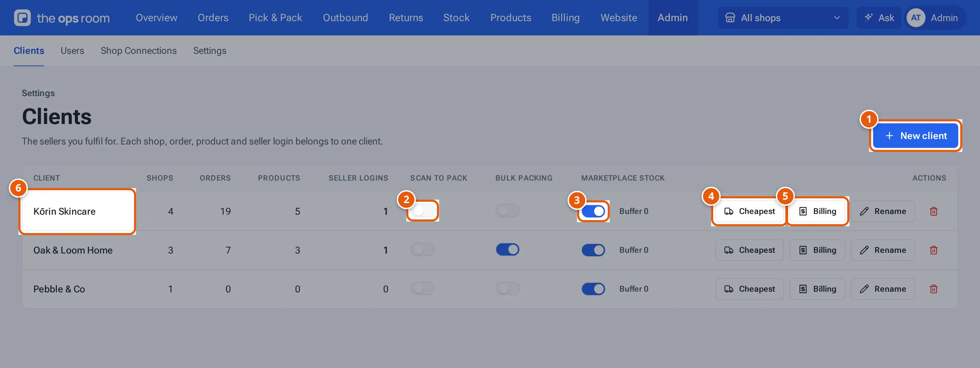The image size is (980, 368).
Task: Click Cheapest for Kōrin Skincare
Action: [749, 211]
